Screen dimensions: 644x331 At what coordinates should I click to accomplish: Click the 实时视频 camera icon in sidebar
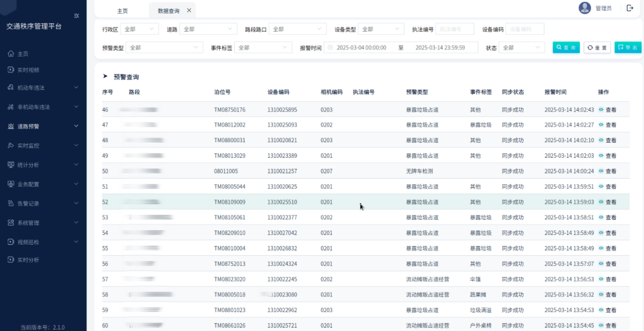coord(11,70)
